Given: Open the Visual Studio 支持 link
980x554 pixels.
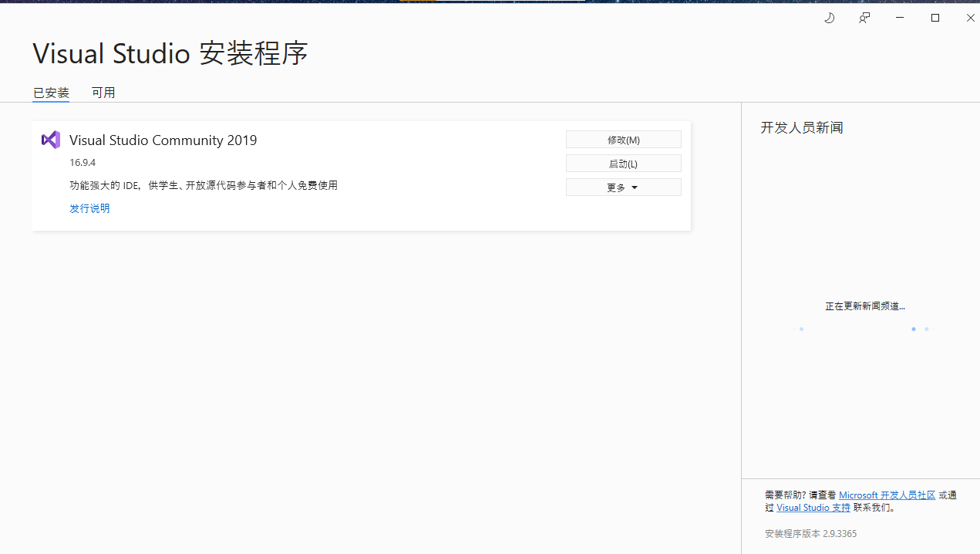Looking at the screenshot, I should [813, 507].
